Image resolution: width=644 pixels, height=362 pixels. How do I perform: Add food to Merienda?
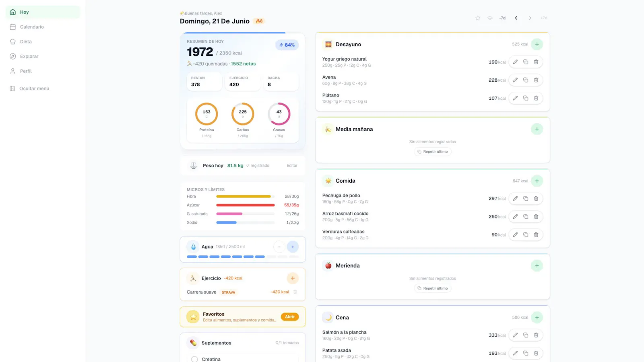[x=537, y=266]
